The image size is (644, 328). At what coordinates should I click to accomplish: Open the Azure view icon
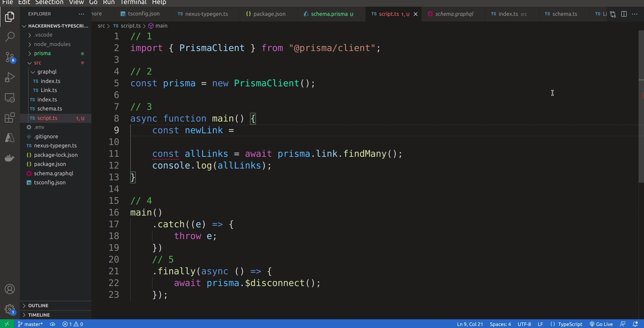click(10, 138)
